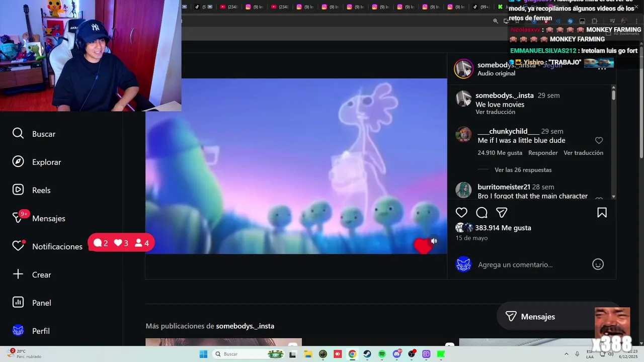The height and width of the screenshot is (362, 644).
Task: Open OBS Studio from the taskbar
Action: pyautogui.click(x=412, y=354)
